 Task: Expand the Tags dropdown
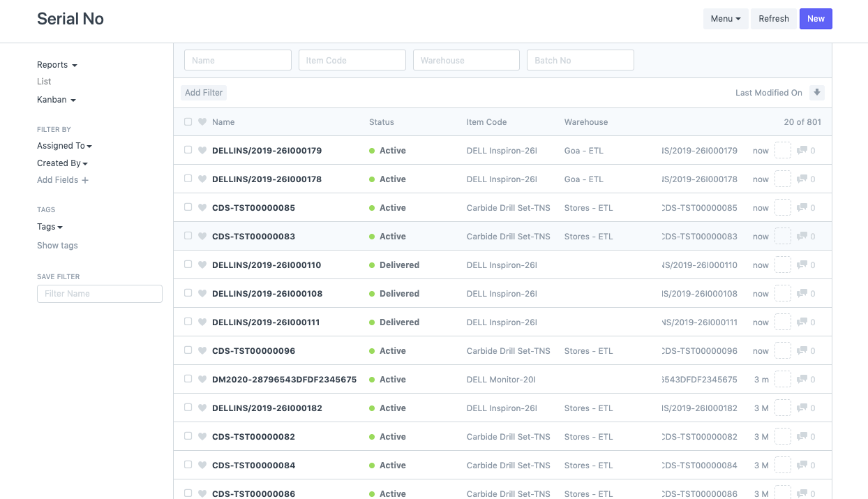tap(50, 227)
